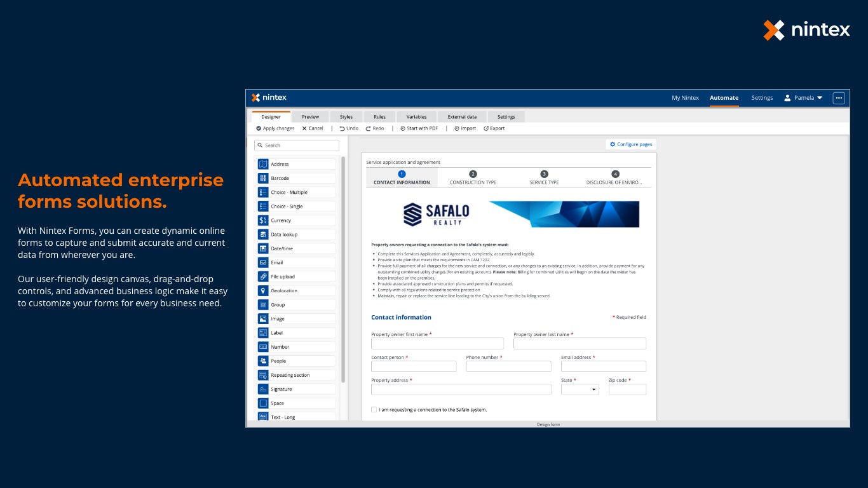Cancel the form edits
Screen dimensions: 868x488
tap(313, 128)
